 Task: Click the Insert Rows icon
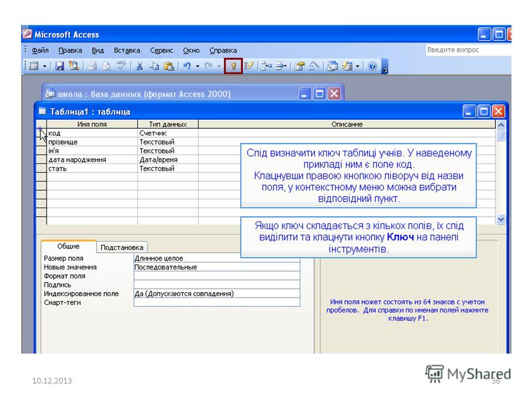(x=267, y=66)
